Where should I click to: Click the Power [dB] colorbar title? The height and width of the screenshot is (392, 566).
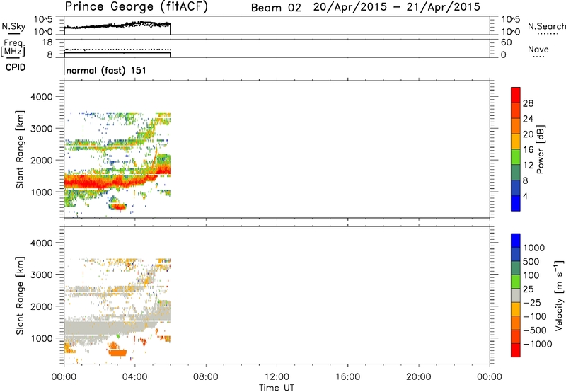[x=540, y=149]
